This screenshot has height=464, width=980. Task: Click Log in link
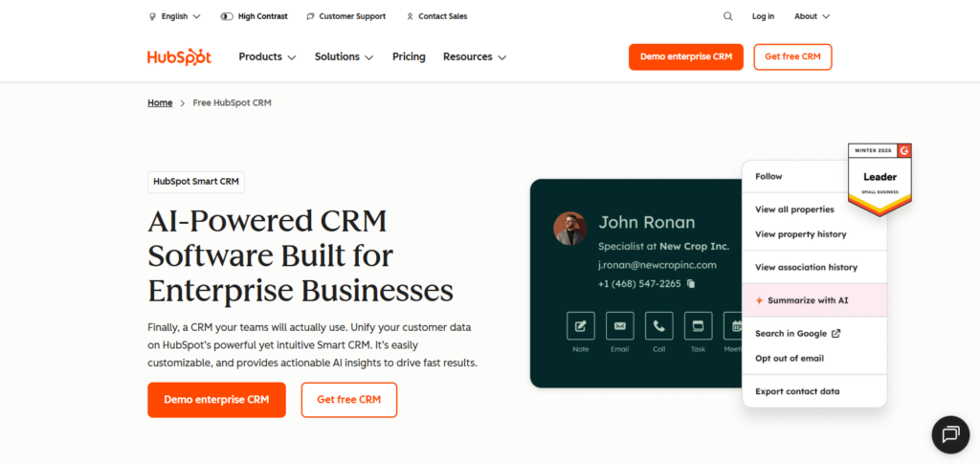pyautogui.click(x=763, y=17)
